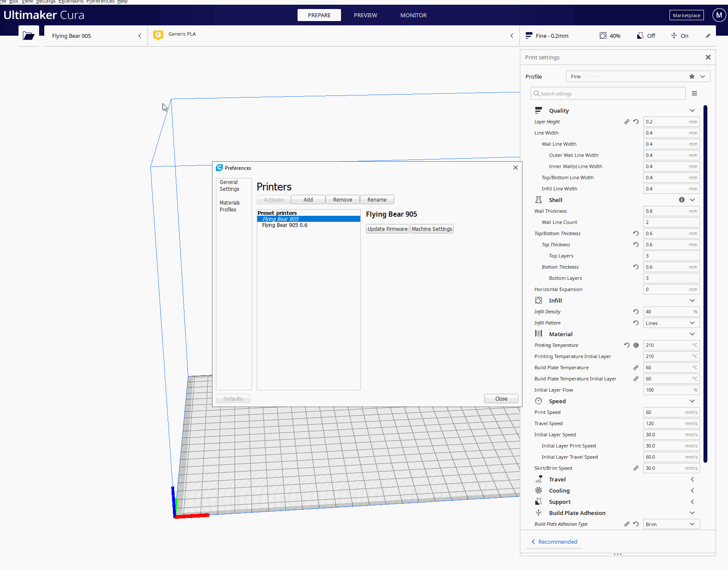
Task: Click link icon beside Build Plate Adhesion Type
Action: pyautogui.click(x=627, y=524)
